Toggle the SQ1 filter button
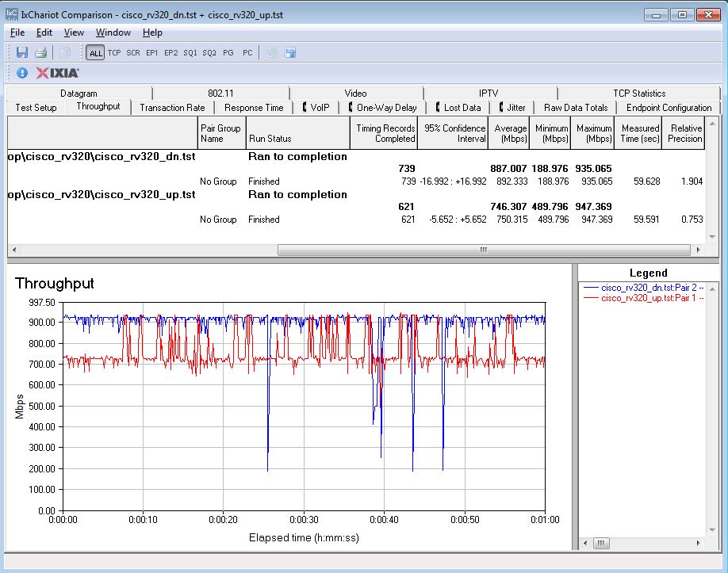The height and width of the screenshot is (573, 728). (190, 53)
